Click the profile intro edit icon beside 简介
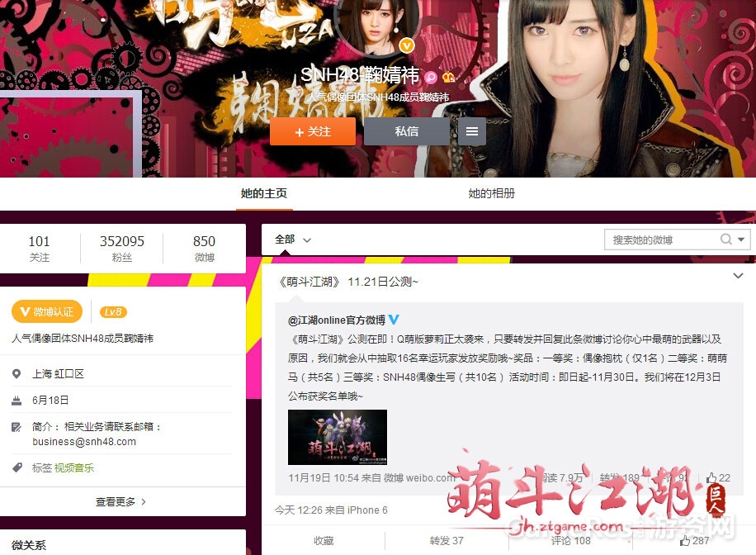 [x=17, y=427]
